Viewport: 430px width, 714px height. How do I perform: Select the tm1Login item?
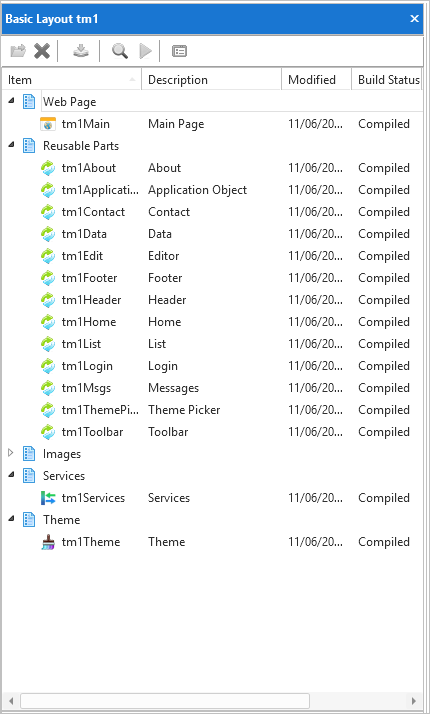tap(87, 366)
